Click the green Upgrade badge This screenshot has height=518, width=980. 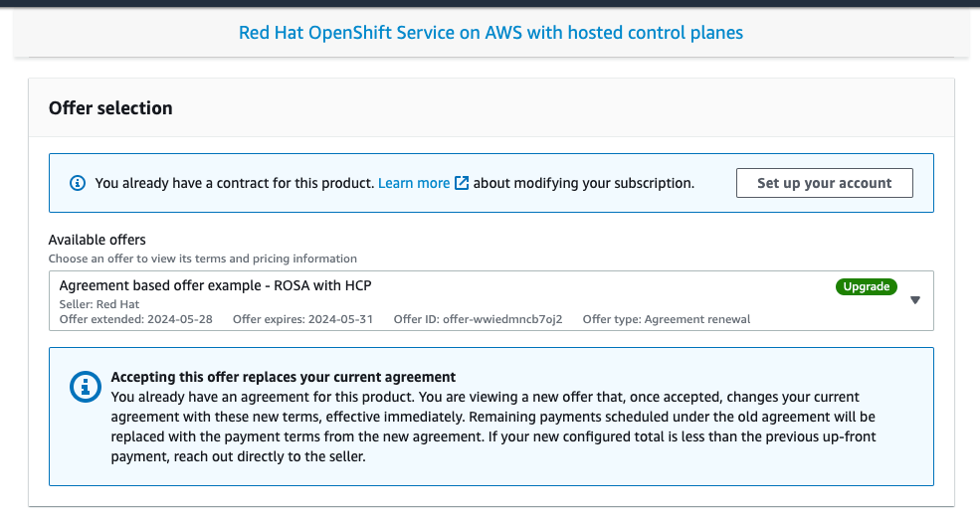pos(866,286)
